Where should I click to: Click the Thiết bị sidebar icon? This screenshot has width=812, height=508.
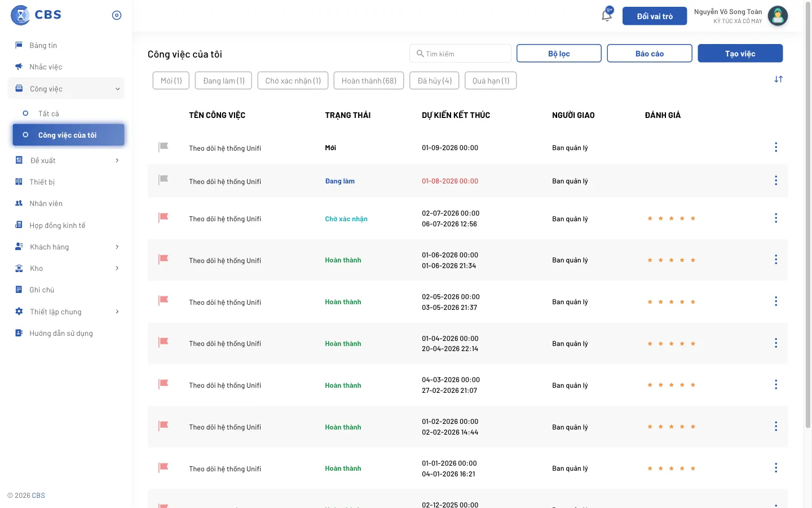19,182
